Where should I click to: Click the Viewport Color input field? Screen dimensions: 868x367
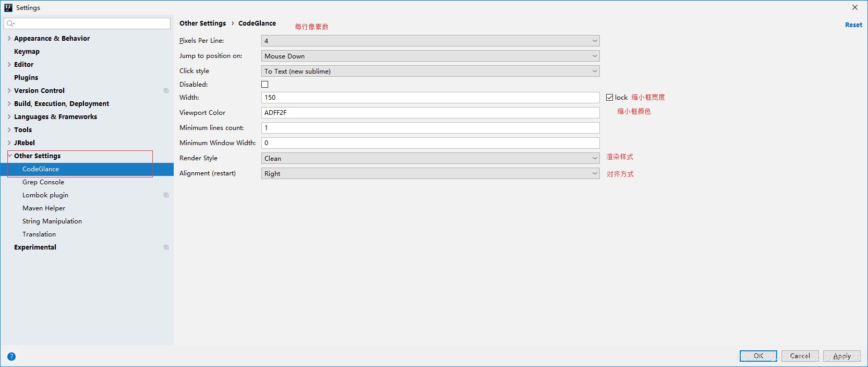tap(430, 113)
